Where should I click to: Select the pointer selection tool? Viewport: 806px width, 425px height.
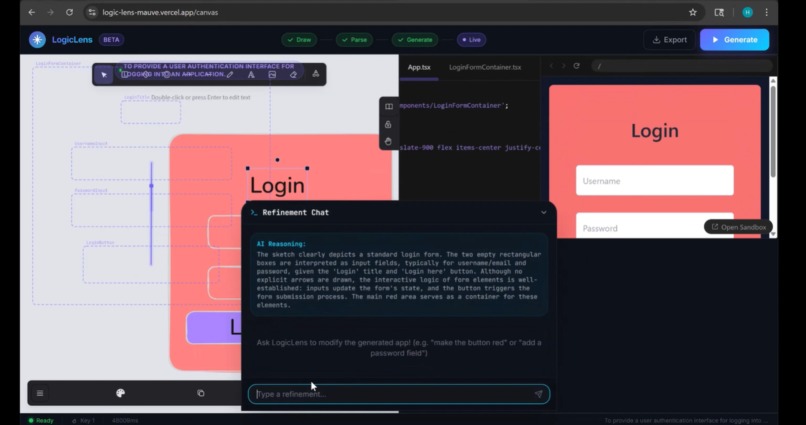(104, 75)
